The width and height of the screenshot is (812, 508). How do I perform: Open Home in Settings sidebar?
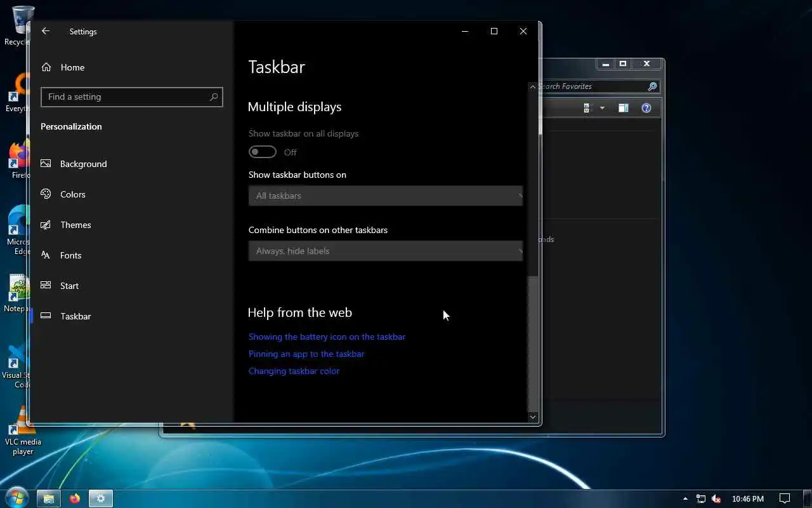point(72,67)
